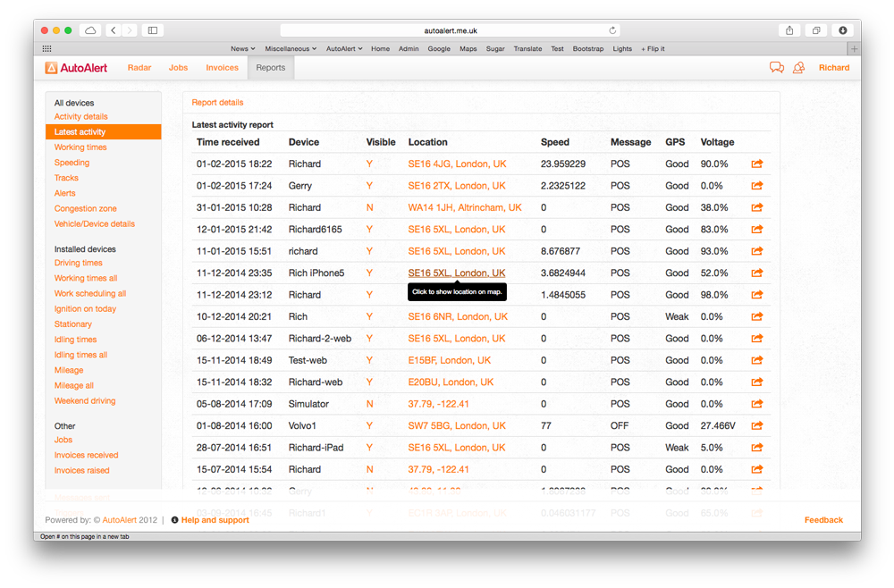The width and height of the screenshot is (894, 588).
Task: Click share icon in the SE16 6NR row
Action: 756,317
